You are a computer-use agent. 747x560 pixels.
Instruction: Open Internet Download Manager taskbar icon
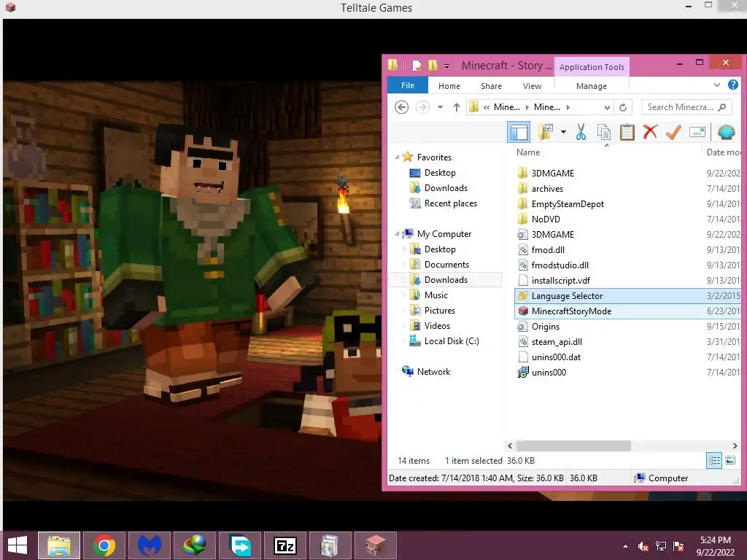pos(194,545)
